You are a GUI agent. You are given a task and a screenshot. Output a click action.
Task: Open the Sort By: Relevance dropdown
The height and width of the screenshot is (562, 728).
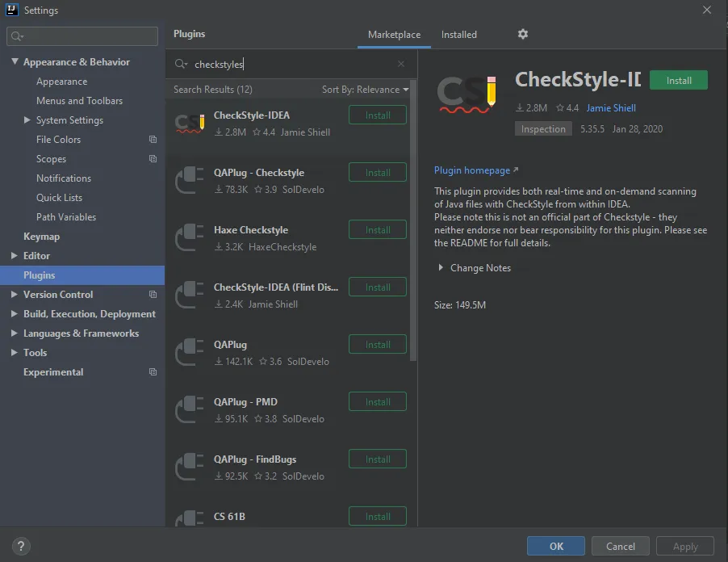366,90
